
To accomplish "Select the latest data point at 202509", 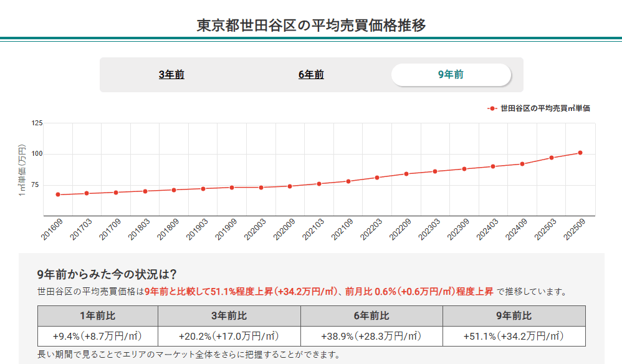I will (580, 151).
